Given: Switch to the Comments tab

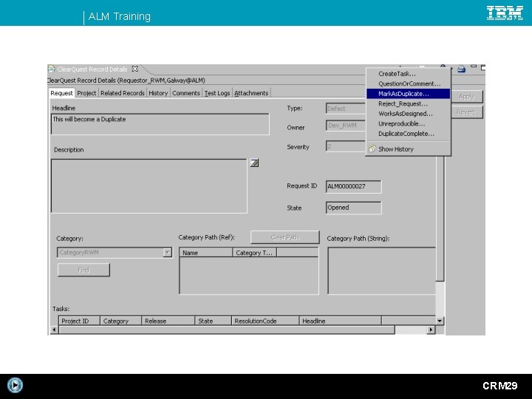Looking at the screenshot, I should click(186, 93).
